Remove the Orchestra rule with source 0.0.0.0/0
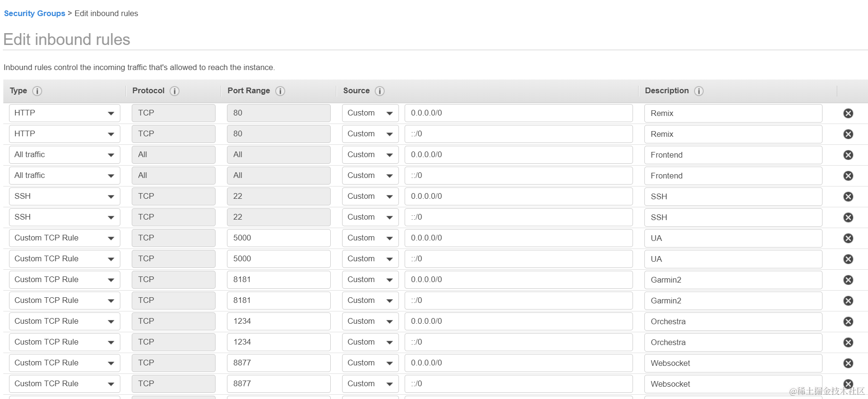The height and width of the screenshot is (399, 868). 848,321
